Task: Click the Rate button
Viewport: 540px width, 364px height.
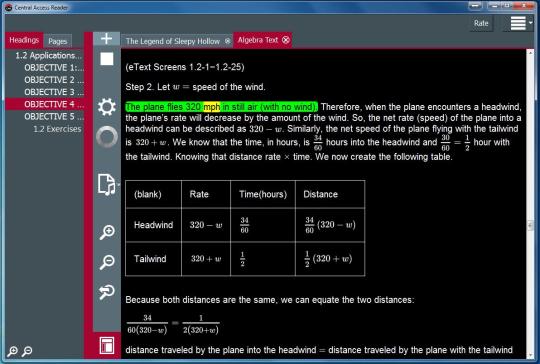Action: click(481, 23)
